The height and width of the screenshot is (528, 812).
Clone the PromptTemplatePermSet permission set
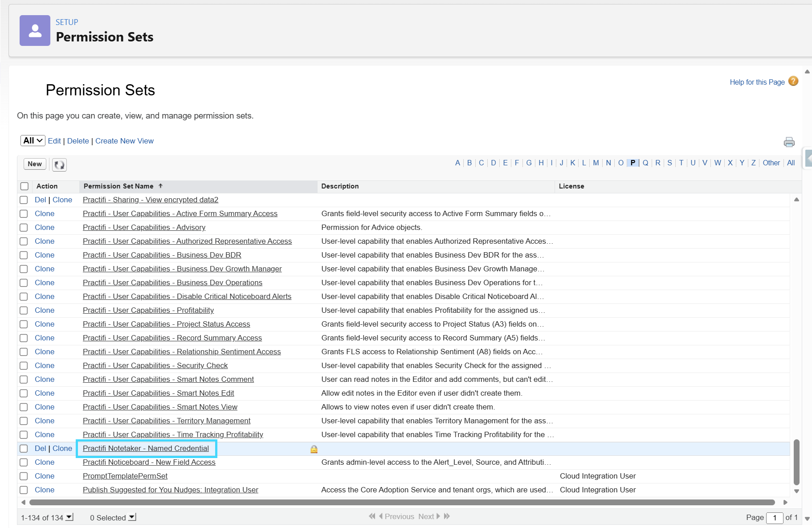pos(45,476)
